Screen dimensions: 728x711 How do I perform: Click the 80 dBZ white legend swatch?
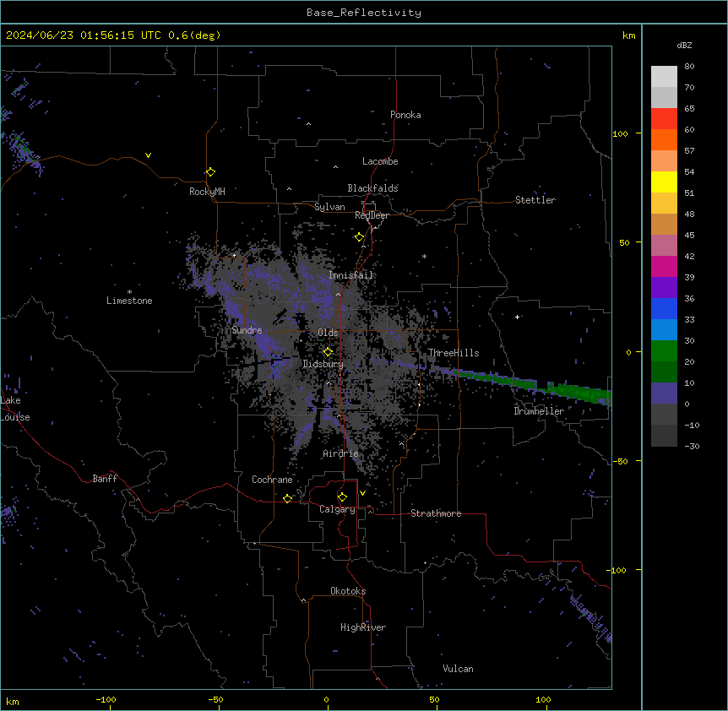click(664, 76)
